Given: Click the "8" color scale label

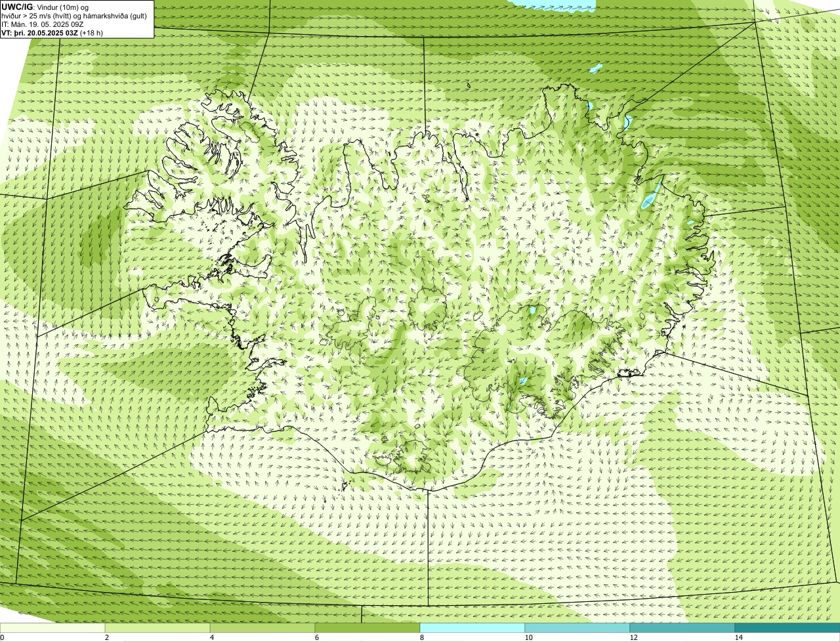Looking at the screenshot, I should [x=423, y=637].
